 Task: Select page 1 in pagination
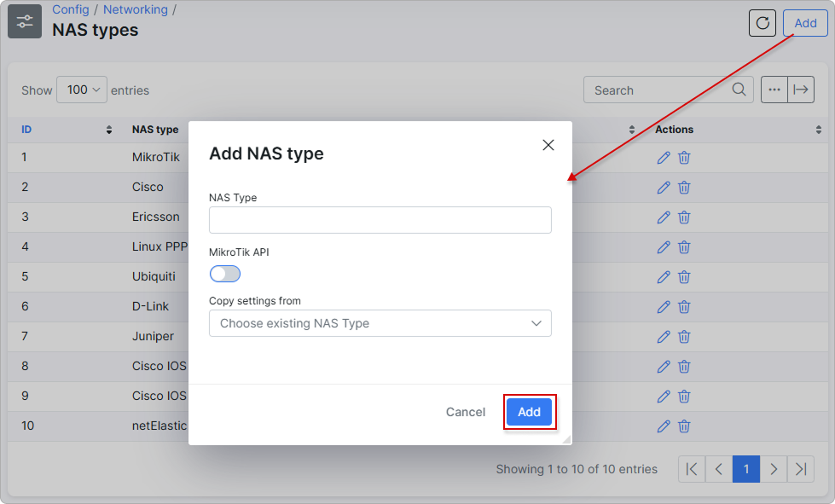click(x=746, y=469)
